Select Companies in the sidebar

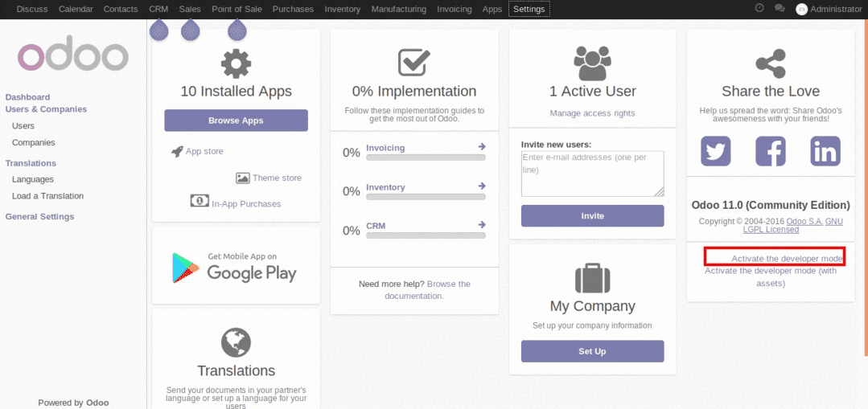33,142
